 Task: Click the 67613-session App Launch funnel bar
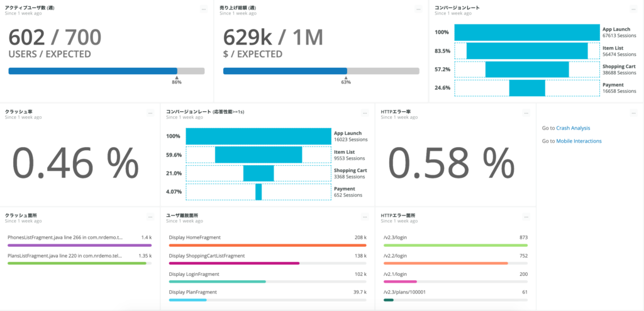(527, 33)
